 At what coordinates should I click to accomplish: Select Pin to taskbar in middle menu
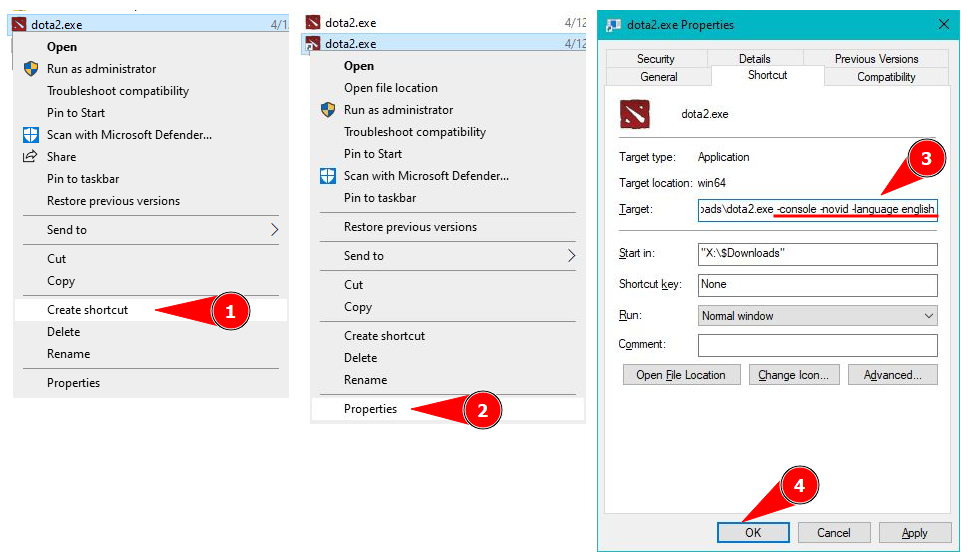tap(380, 198)
